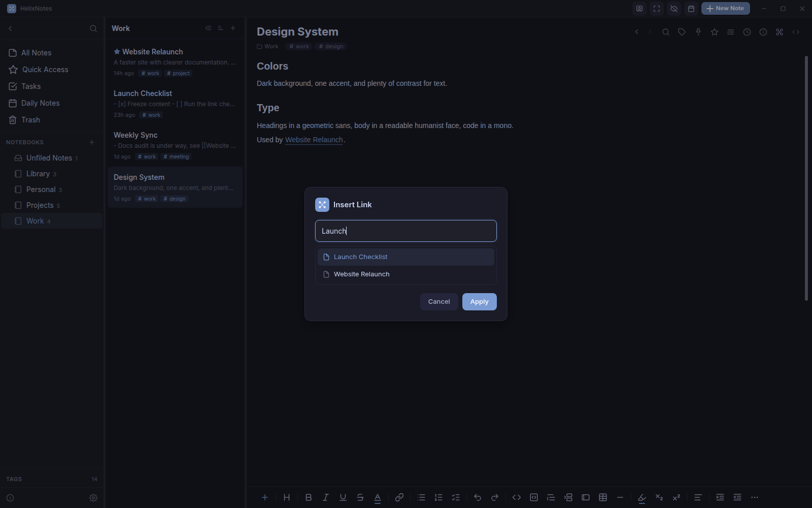Follow the Website Relaunch link in note body
This screenshot has height=508, width=812.
point(314,140)
